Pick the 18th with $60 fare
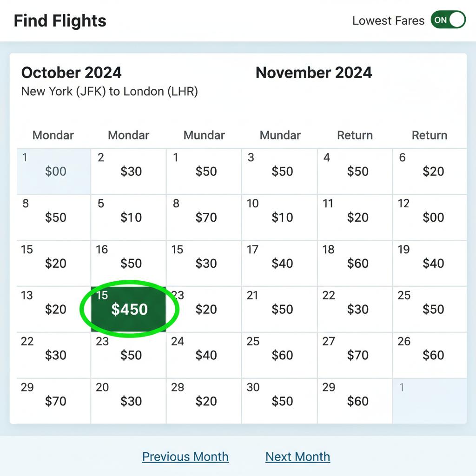 (355, 263)
